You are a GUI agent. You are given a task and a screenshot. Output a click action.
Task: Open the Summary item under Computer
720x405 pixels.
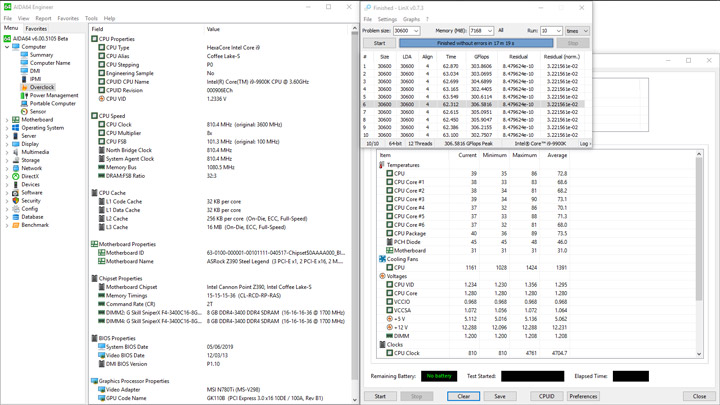41,55
